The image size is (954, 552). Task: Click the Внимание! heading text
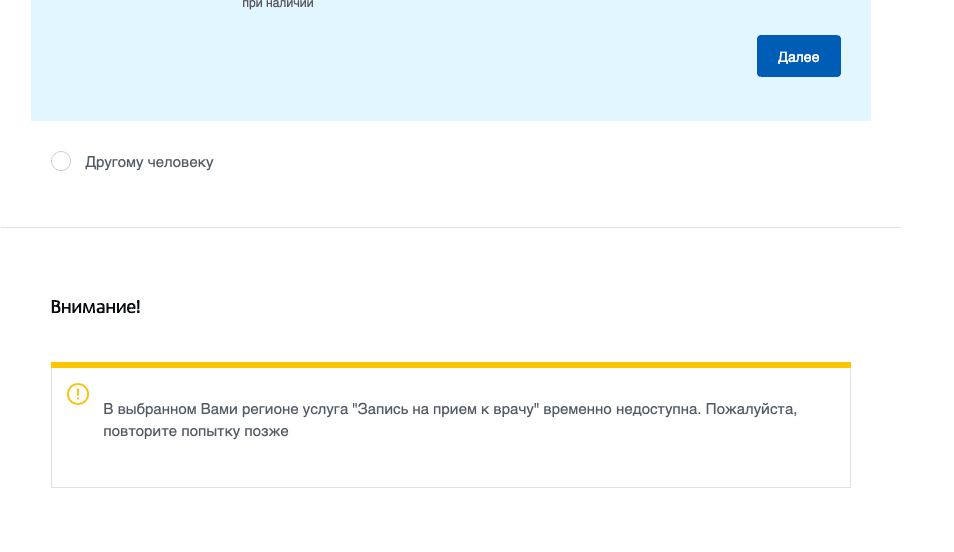coord(96,307)
